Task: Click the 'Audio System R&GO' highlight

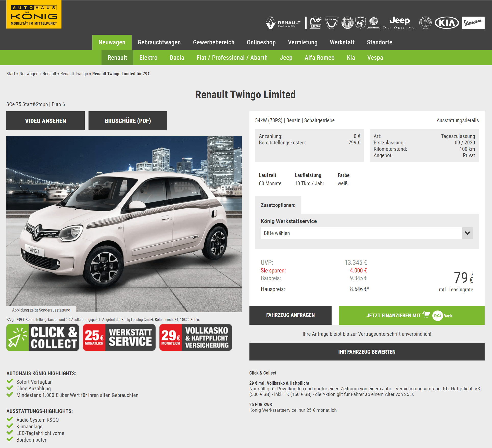Action: coord(37,420)
